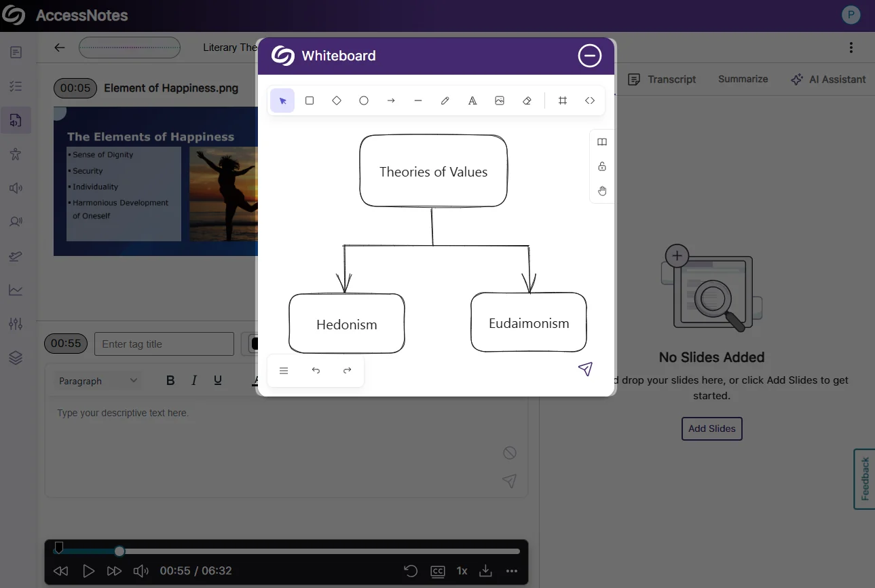Select the Ellipse shape tool
Image resolution: width=875 pixels, height=588 pixels.
364,100
